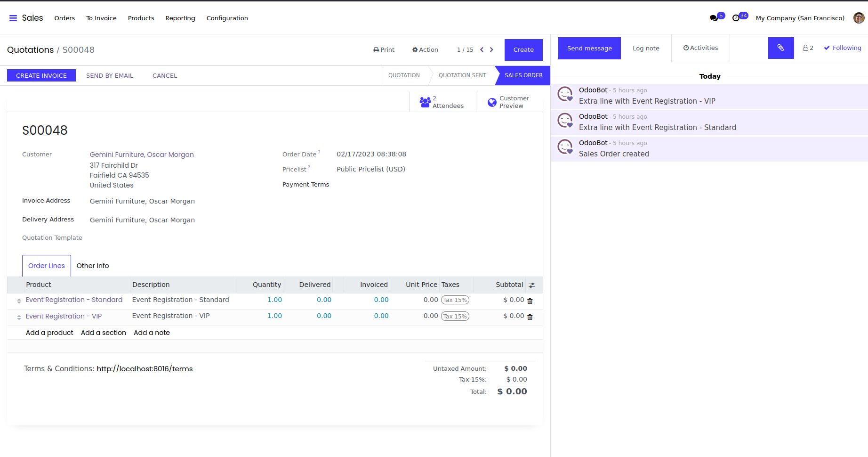868x457 pixels.
Task: Switch to the Other Info tab
Action: tap(93, 266)
